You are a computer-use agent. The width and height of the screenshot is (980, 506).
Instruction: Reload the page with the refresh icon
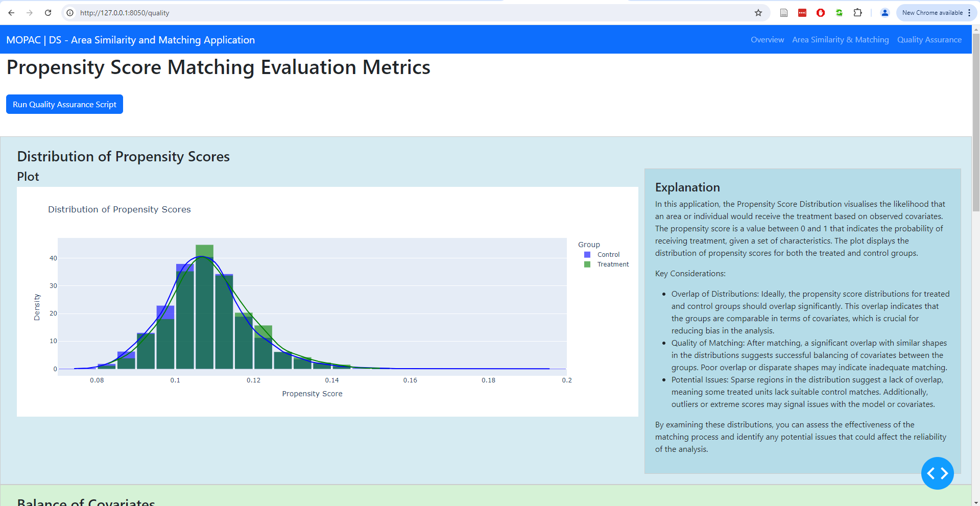48,13
